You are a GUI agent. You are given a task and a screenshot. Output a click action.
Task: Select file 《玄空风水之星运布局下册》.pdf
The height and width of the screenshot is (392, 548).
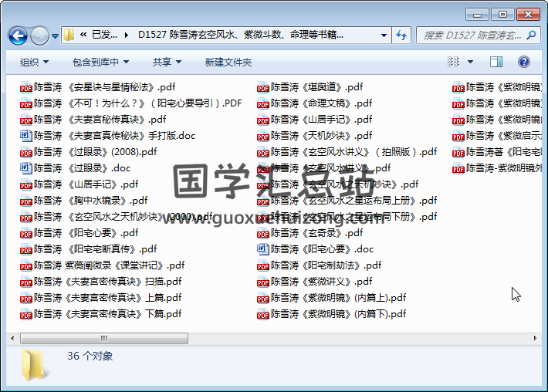pyautogui.click(x=347, y=217)
